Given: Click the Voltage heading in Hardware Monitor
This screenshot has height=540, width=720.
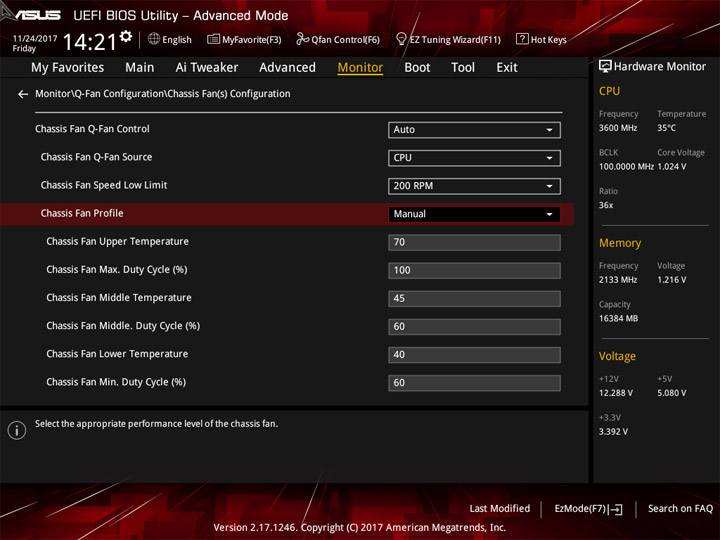Looking at the screenshot, I should (x=617, y=356).
